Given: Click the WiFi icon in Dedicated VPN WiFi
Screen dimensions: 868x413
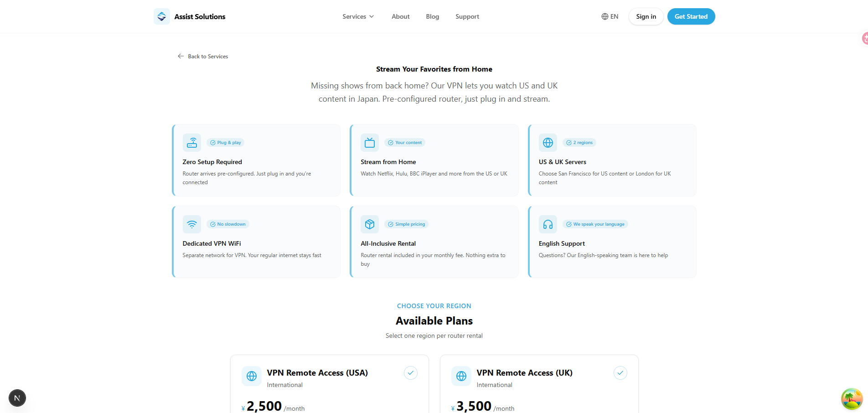Looking at the screenshot, I should coord(192,224).
